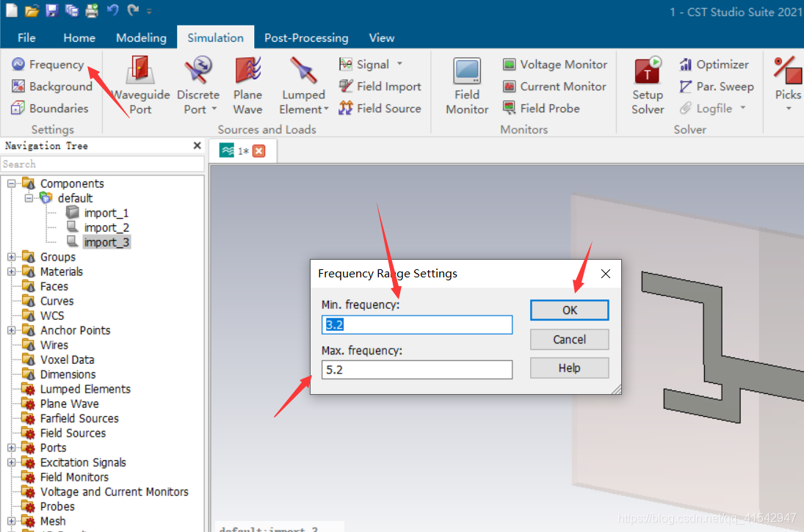Click the Navigation Tree search box

[x=102, y=164]
